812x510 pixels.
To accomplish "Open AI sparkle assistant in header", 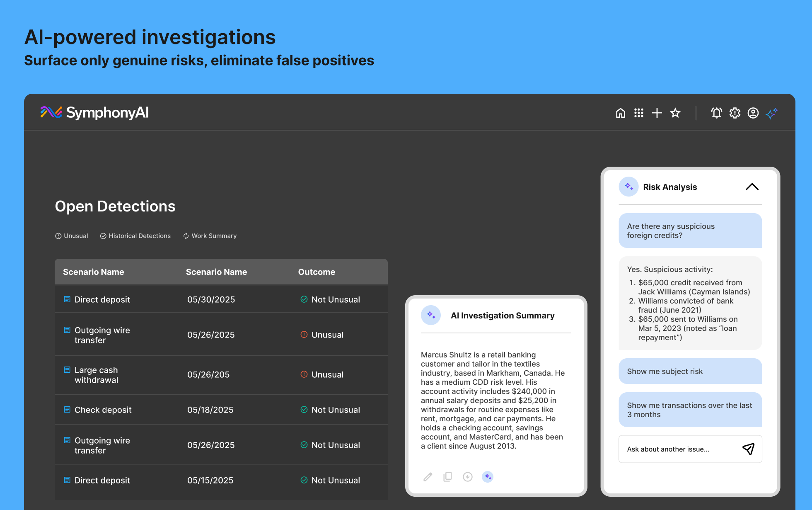I will pyautogui.click(x=771, y=113).
